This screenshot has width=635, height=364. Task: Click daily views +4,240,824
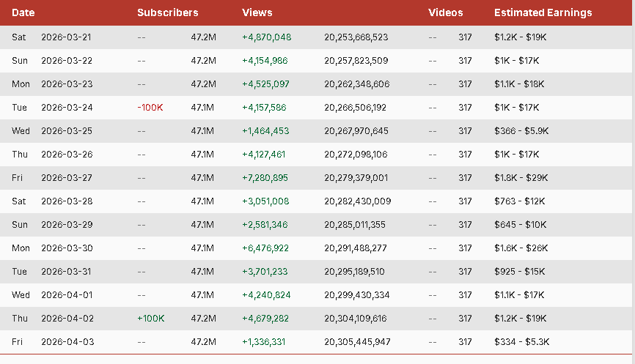(266, 295)
